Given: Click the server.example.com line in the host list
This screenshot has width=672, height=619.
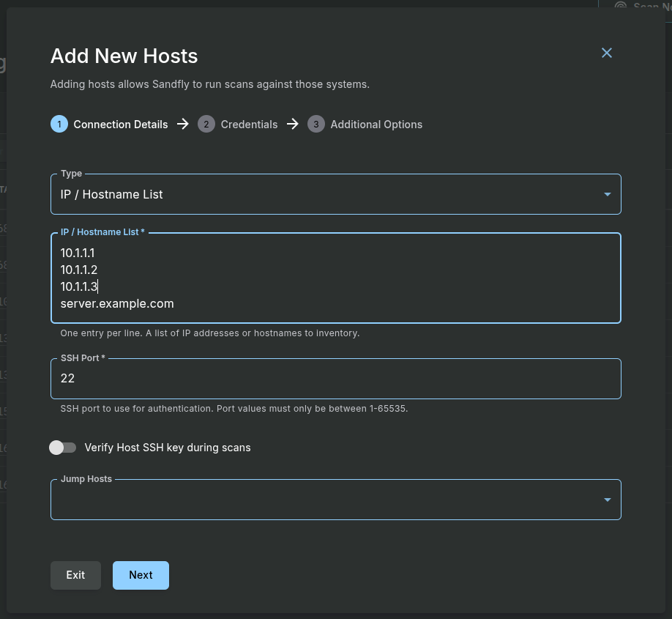Looking at the screenshot, I should (117, 303).
